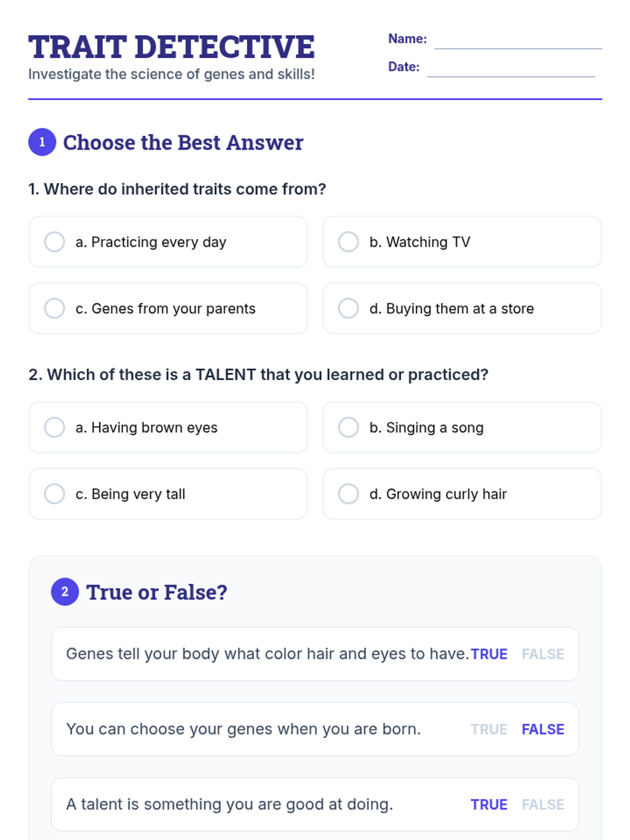Choose TRUE for choosing your genes statement
630x840 pixels.
point(489,729)
